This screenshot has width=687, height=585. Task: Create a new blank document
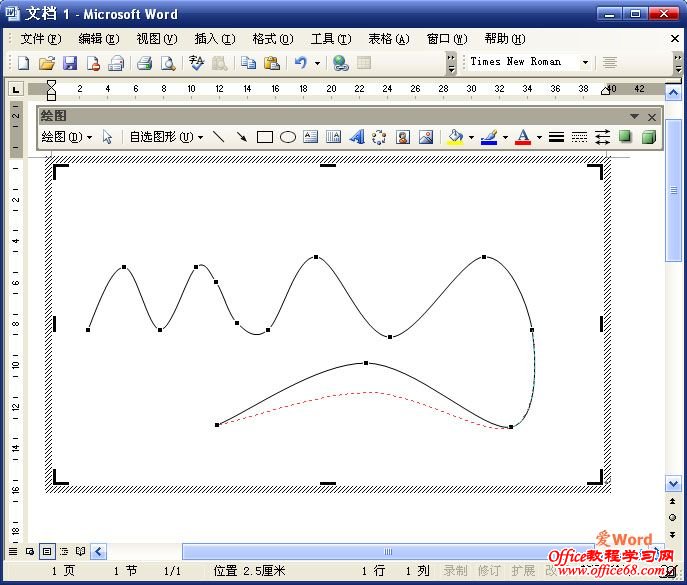(x=24, y=63)
